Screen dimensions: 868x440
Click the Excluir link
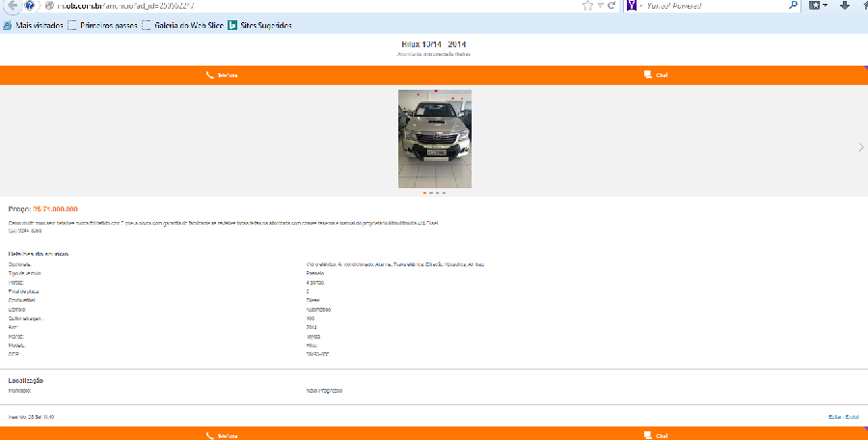[x=853, y=417]
